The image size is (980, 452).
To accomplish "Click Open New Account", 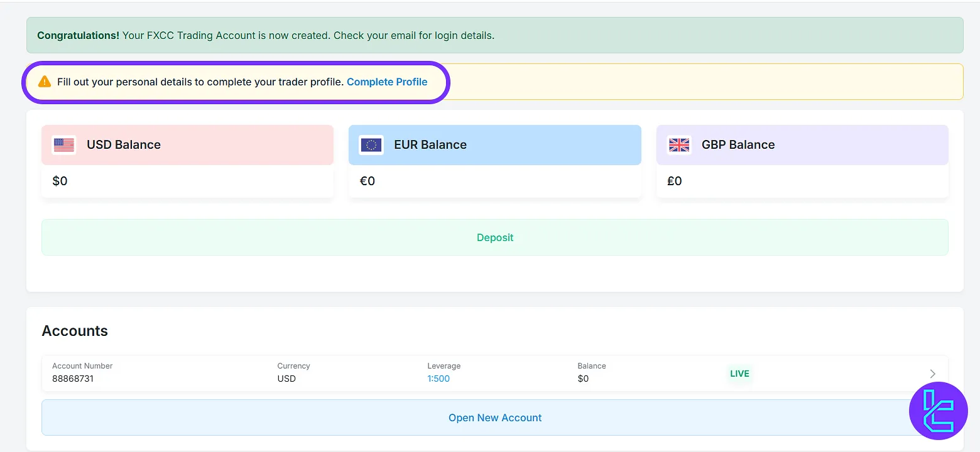I will click(x=494, y=417).
